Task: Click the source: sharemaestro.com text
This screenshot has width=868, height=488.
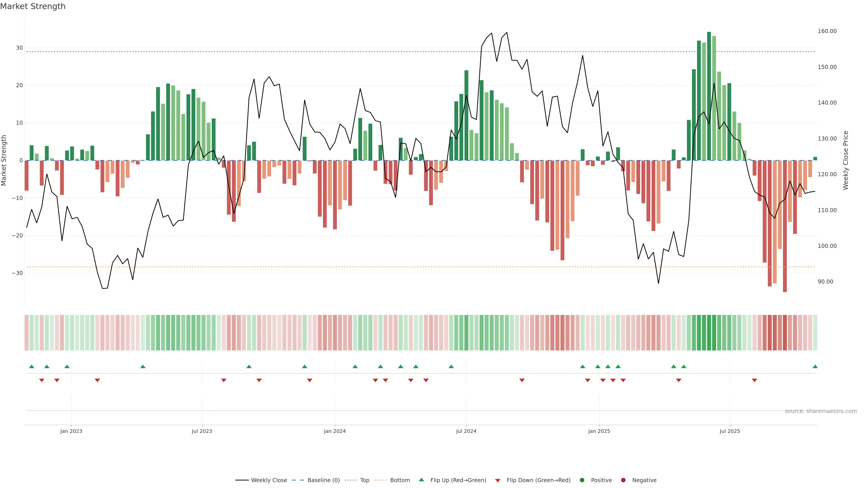Action: click(x=821, y=411)
